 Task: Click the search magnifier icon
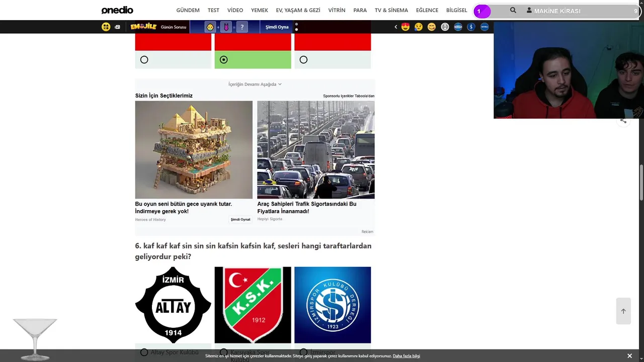(x=513, y=10)
